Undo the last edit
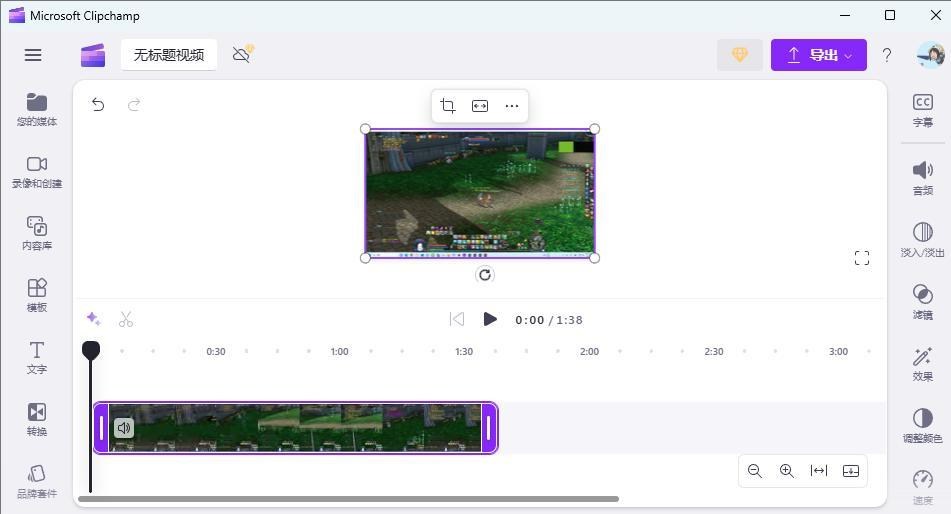Screen dimensions: 951x514 pos(98,104)
